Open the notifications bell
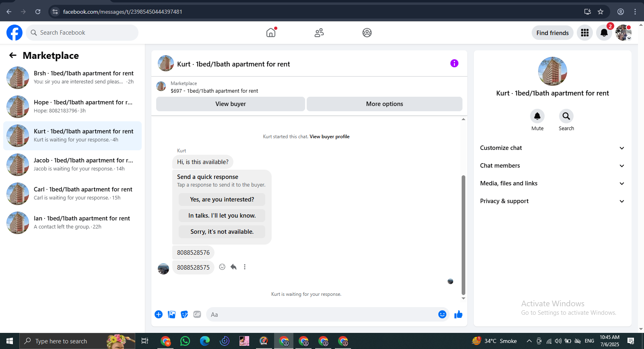The height and width of the screenshot is (349, 644). pos(604,33)
